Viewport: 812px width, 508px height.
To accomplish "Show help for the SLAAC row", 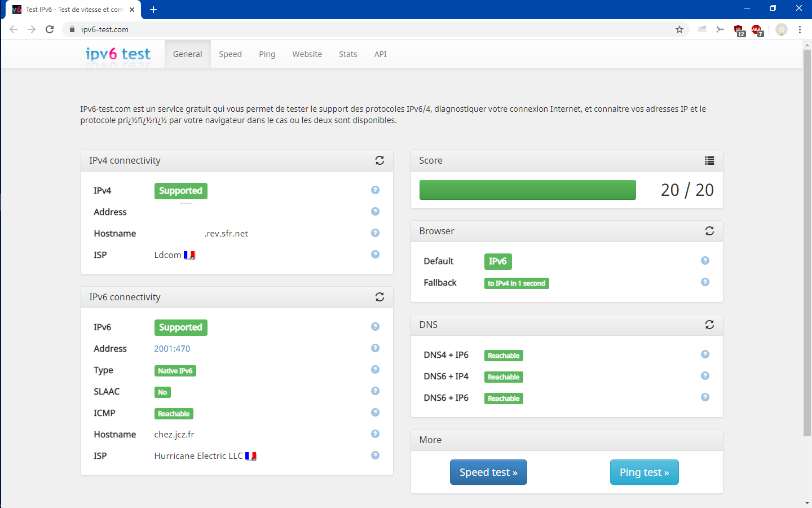I will tap(375, 391).
